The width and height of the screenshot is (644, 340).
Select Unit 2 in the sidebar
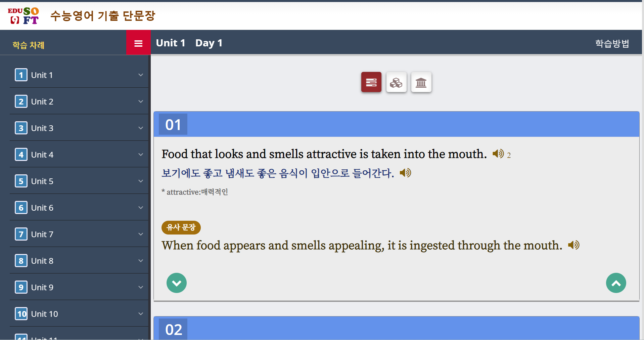click(79, 101)
